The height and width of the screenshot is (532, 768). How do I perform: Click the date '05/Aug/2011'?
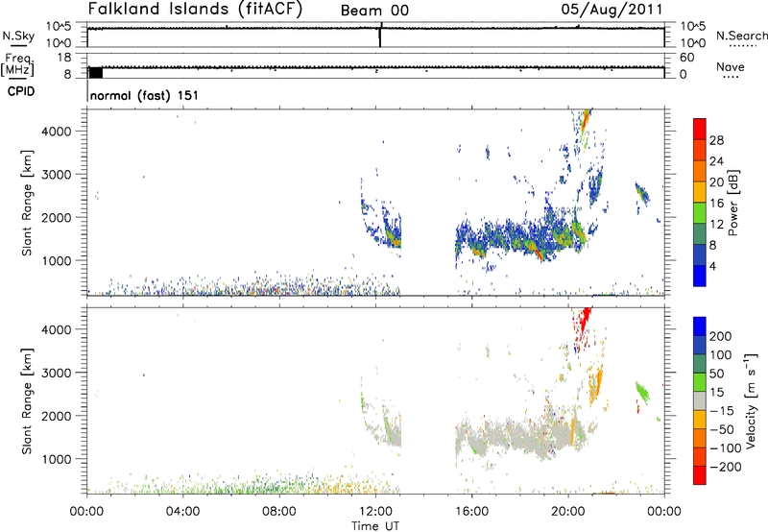612,10
